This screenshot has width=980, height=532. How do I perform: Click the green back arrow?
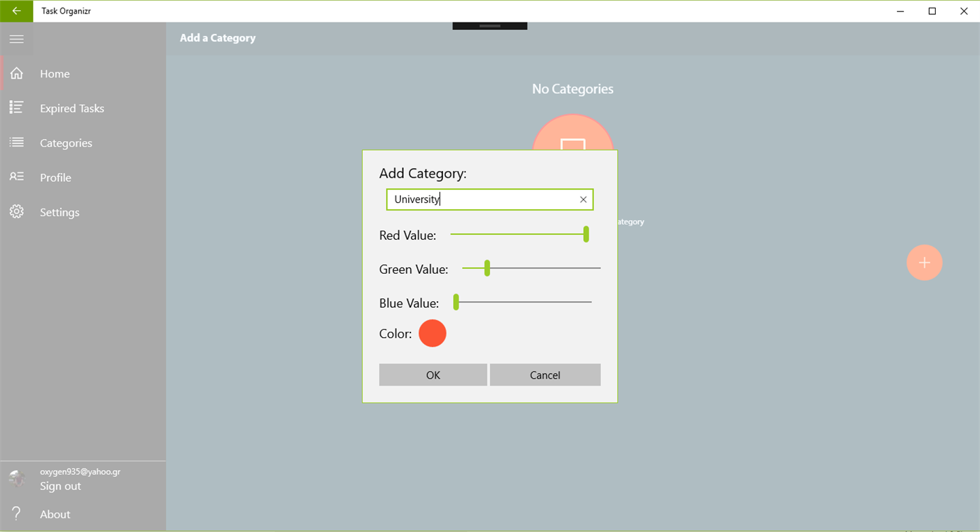click(x=16, y=11)
